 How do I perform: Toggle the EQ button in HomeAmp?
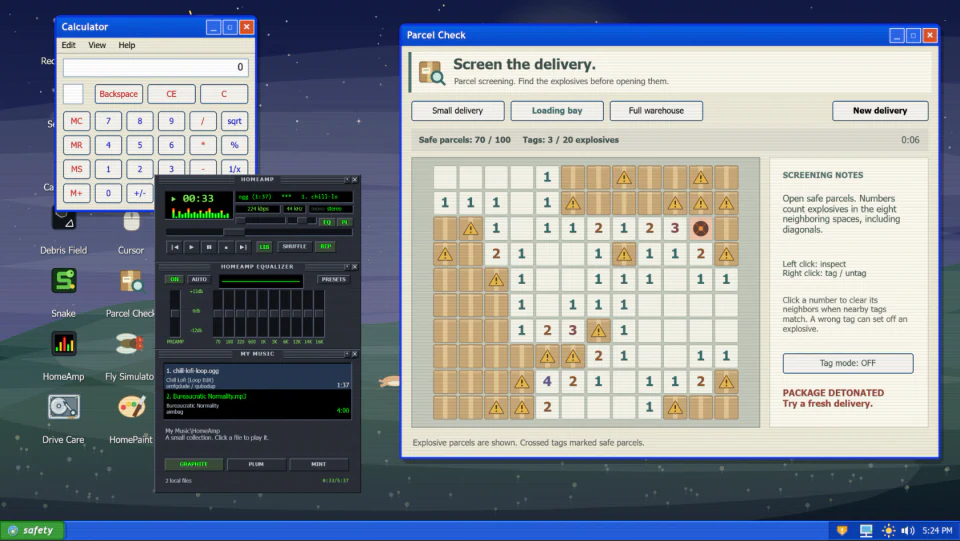[327, 222]
